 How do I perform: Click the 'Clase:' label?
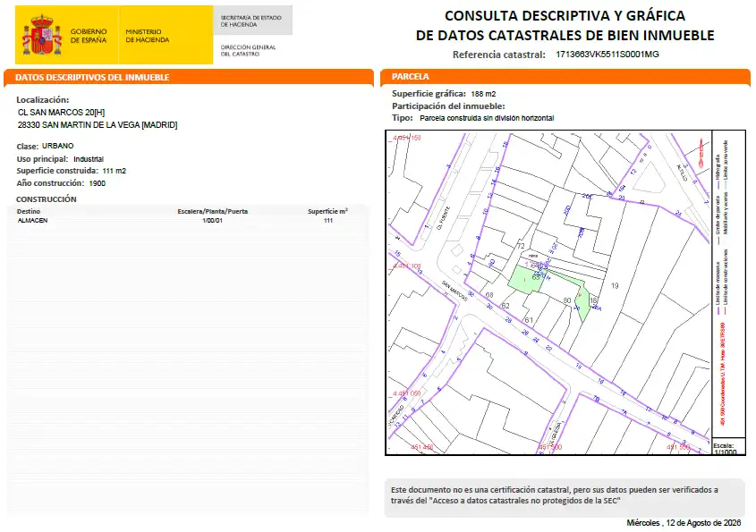click(x=27, y=146)
